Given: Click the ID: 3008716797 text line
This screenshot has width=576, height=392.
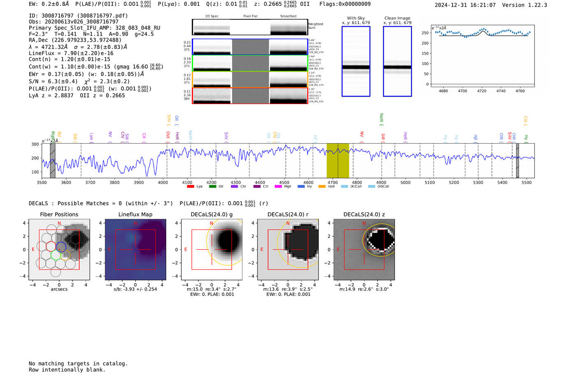Looking at the screenshot, I should (78, 16).
